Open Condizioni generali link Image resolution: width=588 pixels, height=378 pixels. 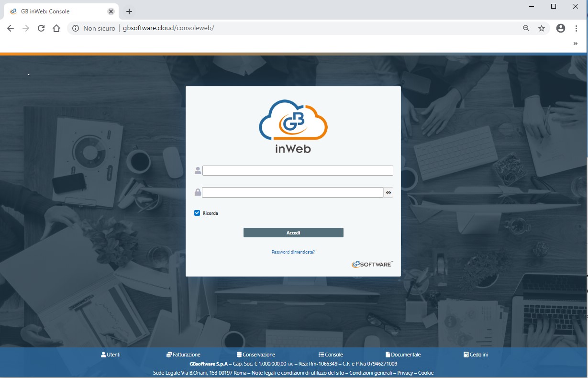click(371, 373)
